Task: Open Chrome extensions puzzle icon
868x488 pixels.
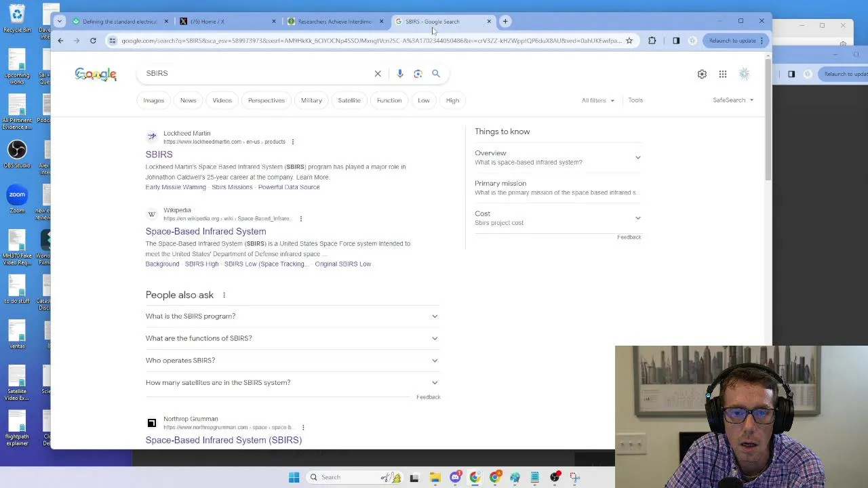Action: (652, 41)
